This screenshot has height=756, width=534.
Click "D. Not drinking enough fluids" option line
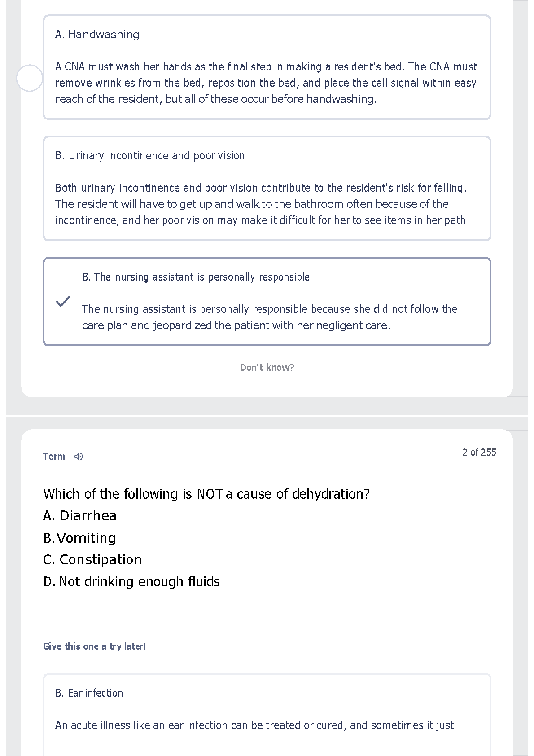[x=131, y=582]
